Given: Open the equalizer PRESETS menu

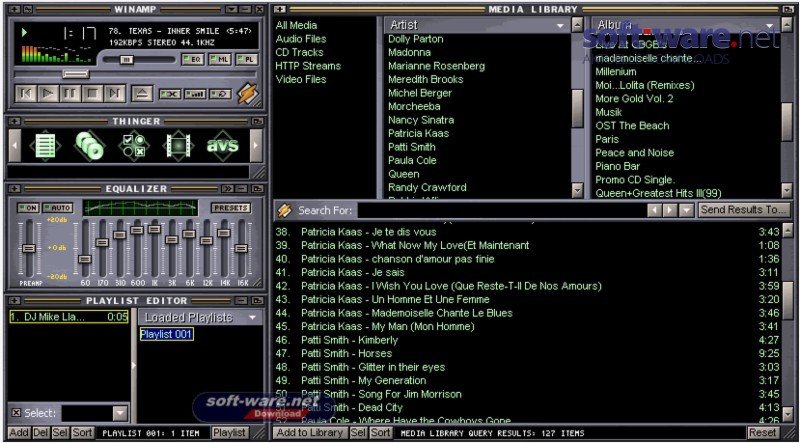Looking at the screenshot, I should tap(231, 208).
